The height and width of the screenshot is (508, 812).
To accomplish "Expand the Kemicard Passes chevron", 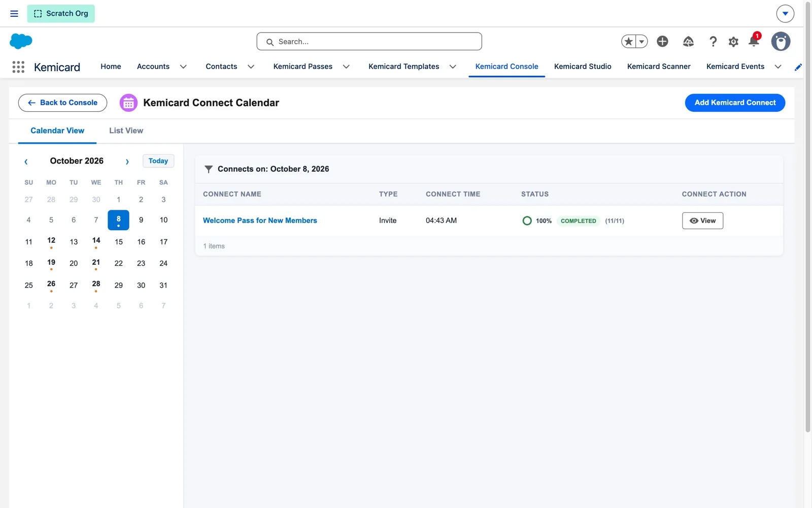I will coord(346,67).
